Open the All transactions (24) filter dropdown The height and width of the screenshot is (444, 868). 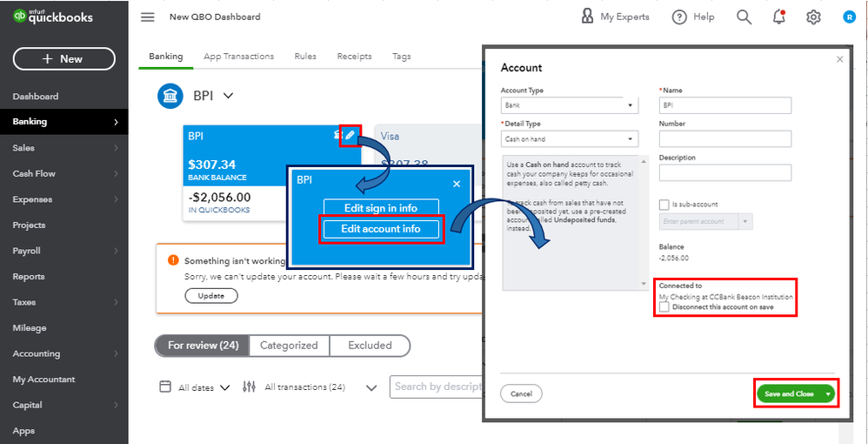coord(321,387)
